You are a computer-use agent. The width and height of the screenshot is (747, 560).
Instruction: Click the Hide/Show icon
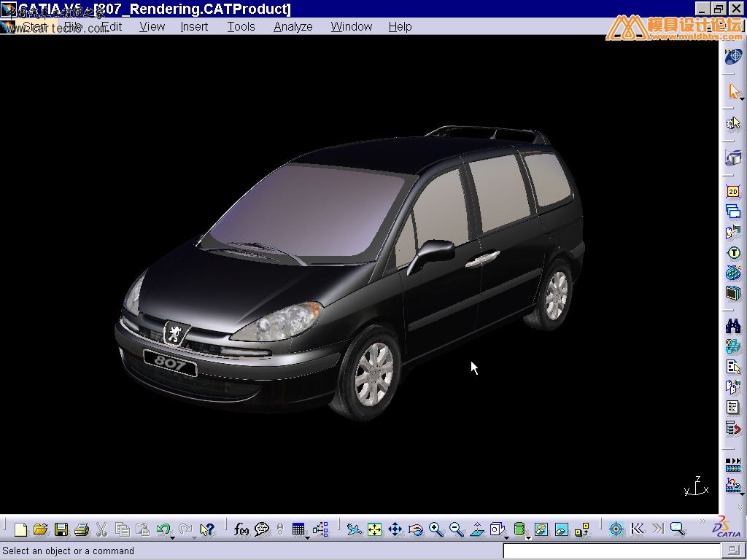pos(541,529)
